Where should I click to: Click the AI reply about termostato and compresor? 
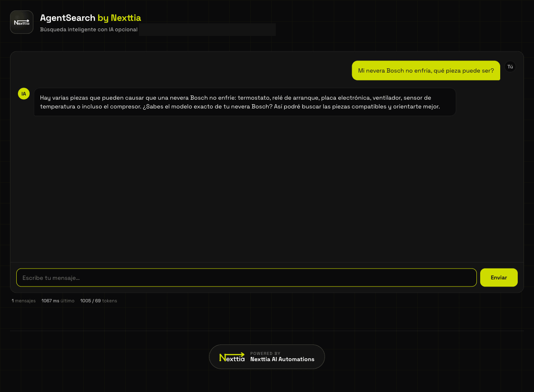pyautogui.click(x=245, y=102)
